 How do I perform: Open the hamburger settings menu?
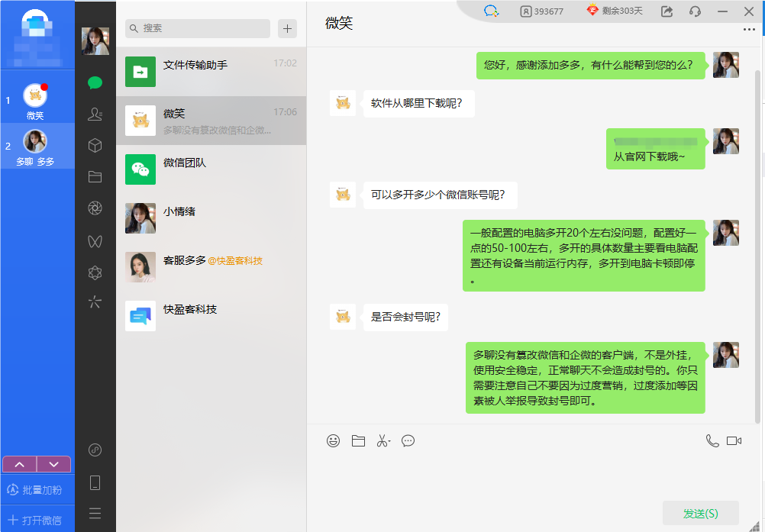95,513
